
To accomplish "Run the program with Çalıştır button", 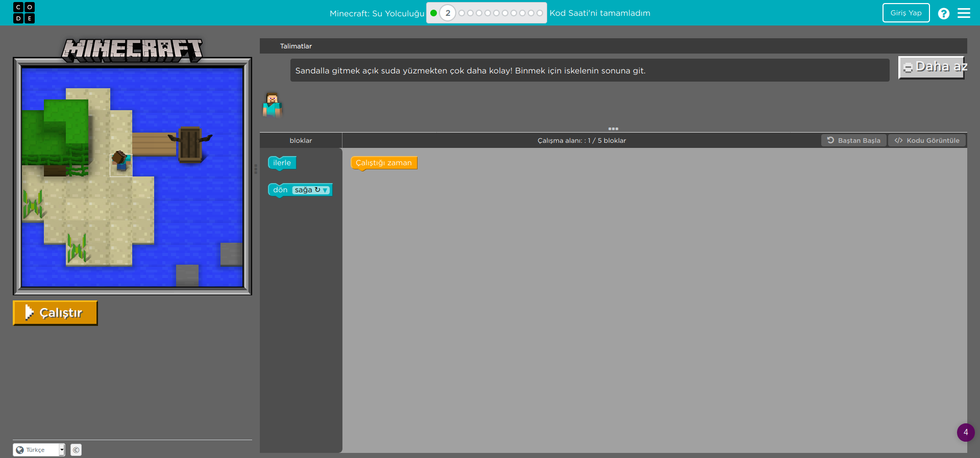I will [55, 313].
